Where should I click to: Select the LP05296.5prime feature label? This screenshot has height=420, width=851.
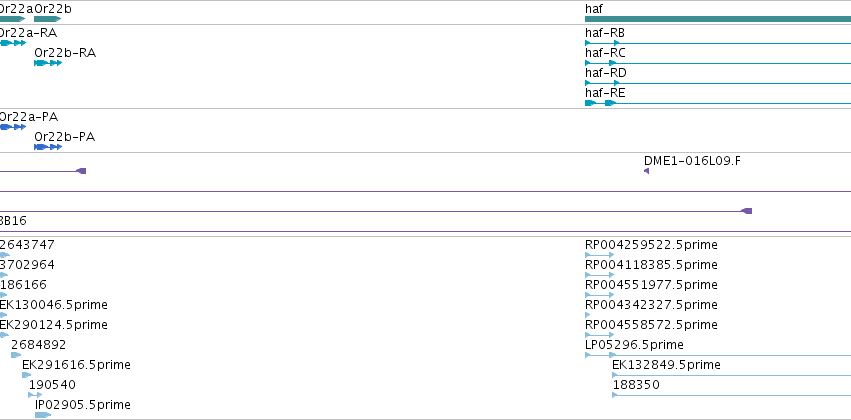634,345
